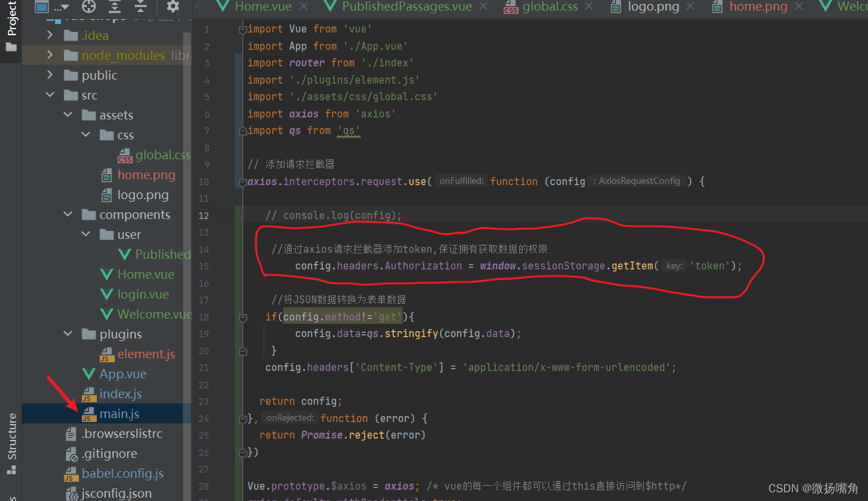
Task: Expand the node_modules folder
Action: [x=50, y=55]
